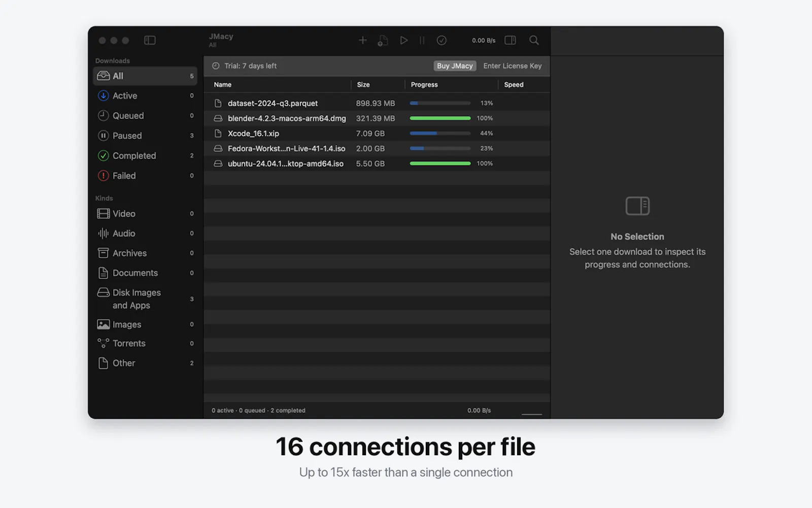The height and width of the screenshot is (508, 812).
Task: Select the ubuntu-24.04.1 iso download
Action: point(377,164)
